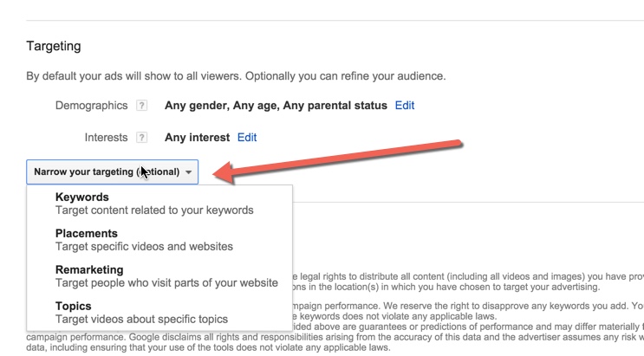Click "Target people who visit" description text
The image size is (644, 356).
(x=166, y=283)
